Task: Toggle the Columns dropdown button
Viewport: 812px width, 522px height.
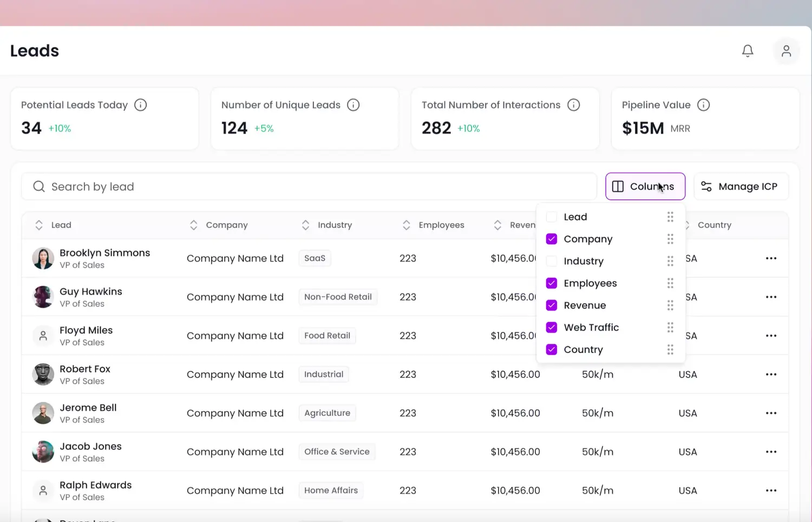Action: [645, 186]
